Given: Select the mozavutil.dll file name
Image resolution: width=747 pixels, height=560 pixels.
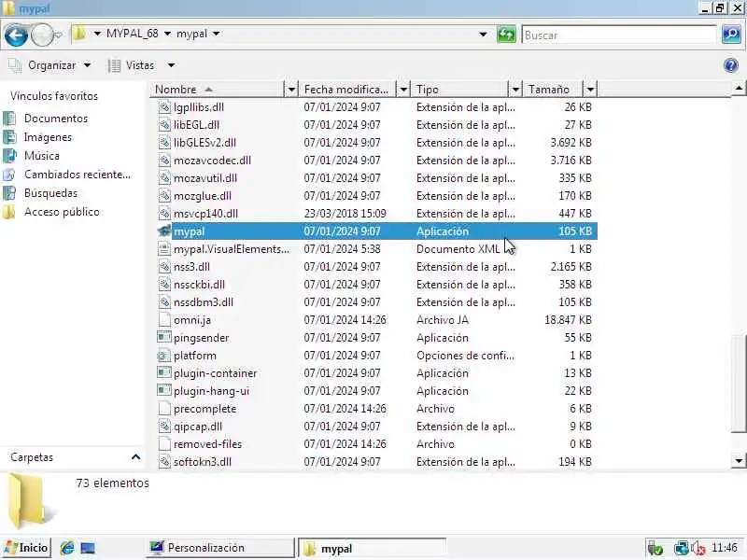Looking at the screenshot, I should coord(205,178).
